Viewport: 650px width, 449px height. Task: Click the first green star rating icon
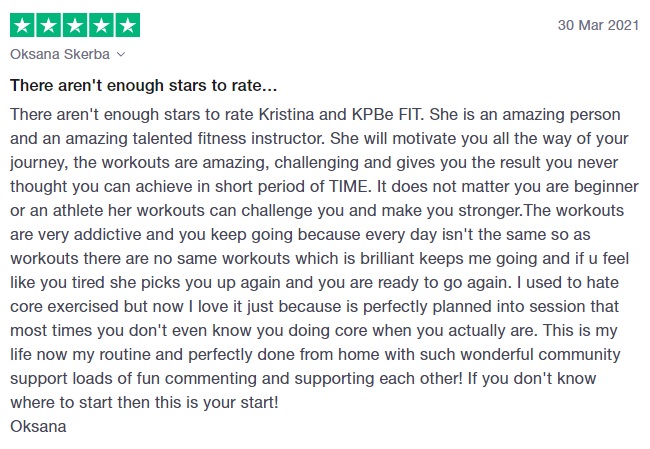point(22,25)
